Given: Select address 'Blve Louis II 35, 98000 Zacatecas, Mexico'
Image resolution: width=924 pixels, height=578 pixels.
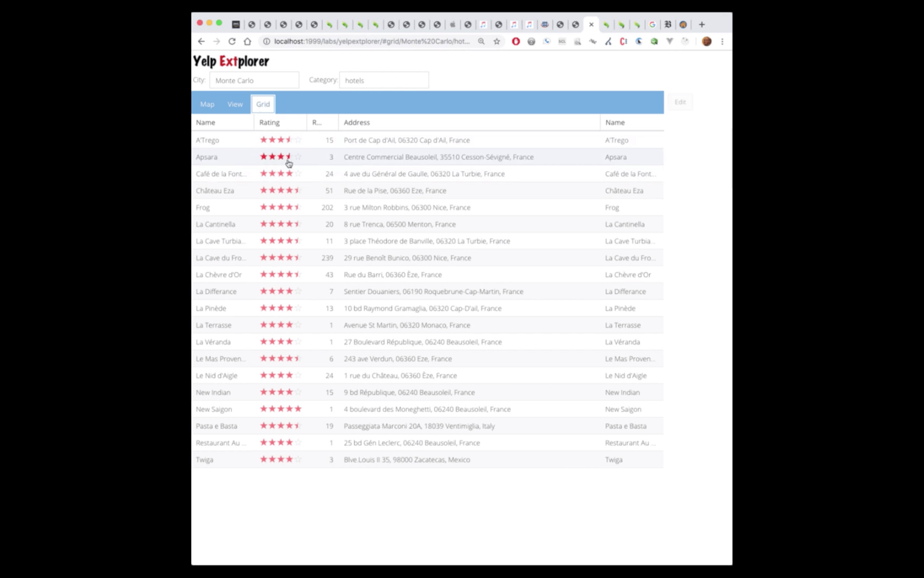Looking at the screenshot, I should [x=407, y=460].
